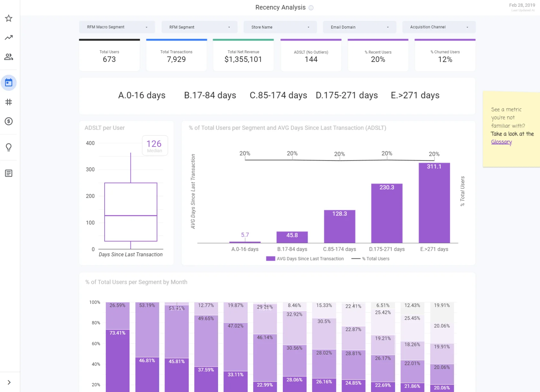The image size is (540, 392).
Task: Open the RFM Segment dropdown filter
Action: point(199,27)
